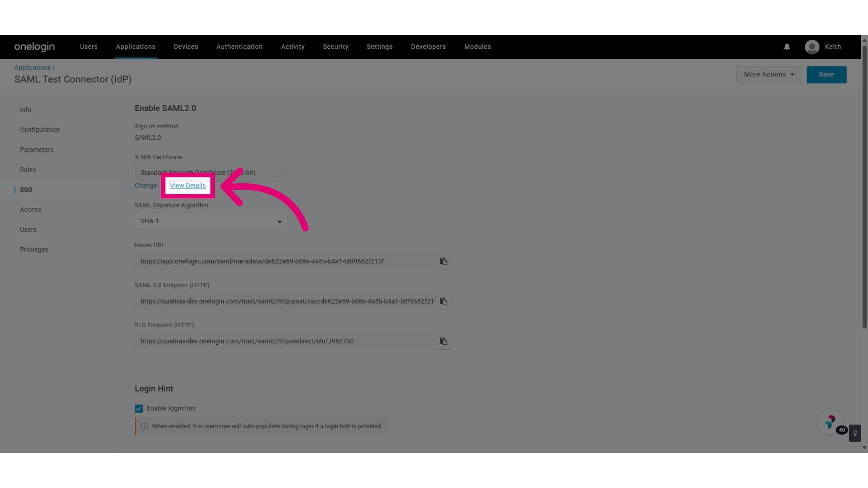Viewport: 868px width, 488px height.
Task: Save the application settings
Action: tap(826, 75)
